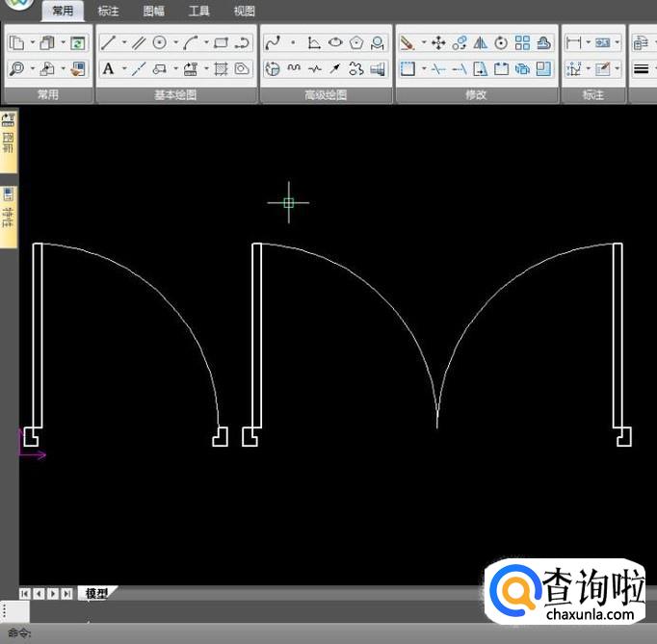Click the first-layout navigation arrow button
This screenshot has width=657, height=644.
click(25, 594)
